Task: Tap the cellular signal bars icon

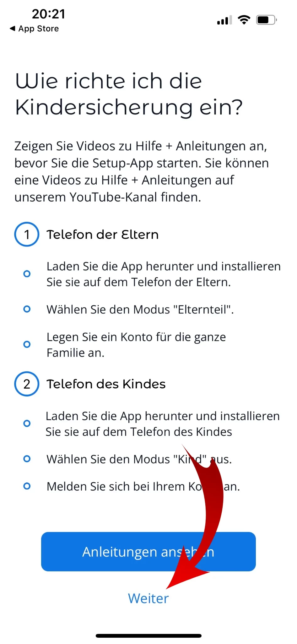Action: pyautogui.click(x=224, y=20)
